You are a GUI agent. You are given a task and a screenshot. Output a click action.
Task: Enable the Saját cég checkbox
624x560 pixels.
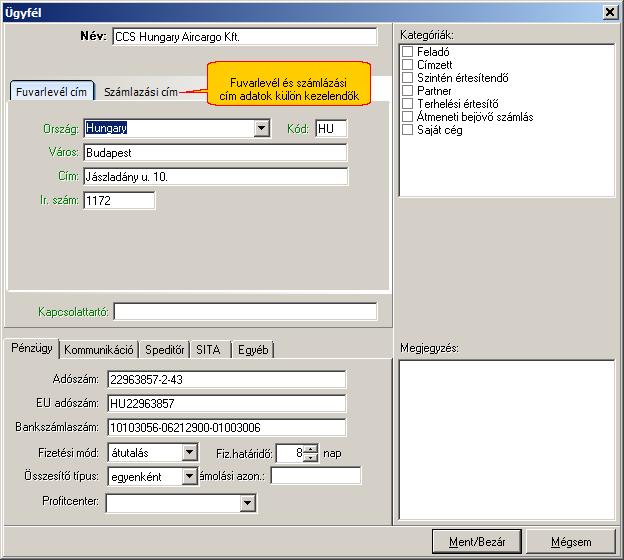[408, 130]
